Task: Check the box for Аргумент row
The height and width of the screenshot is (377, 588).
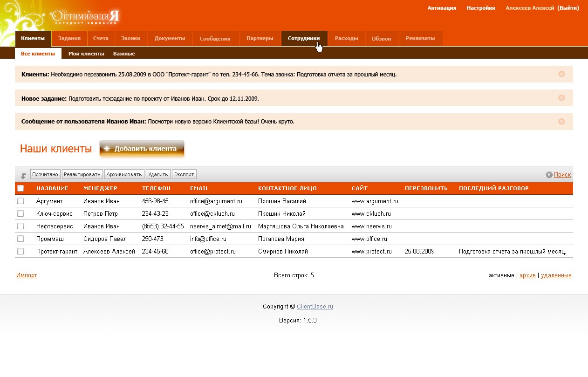Action: pos(21,201)
